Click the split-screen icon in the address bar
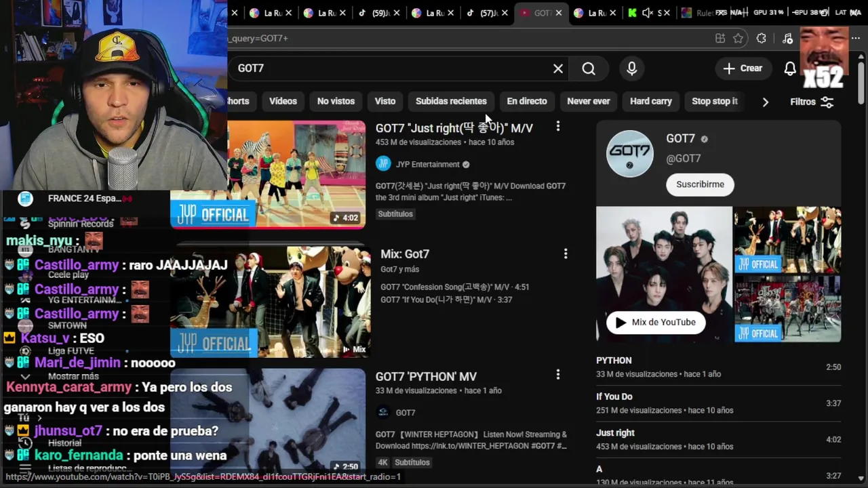 coord(720,39)
